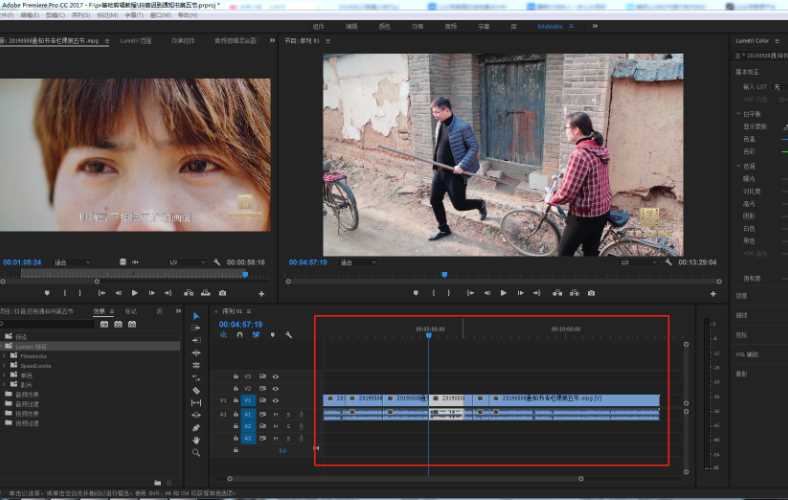Image resolution: width=788 pixels, height=500 pixels.
Task: Toggle the V3 track lock
Action: [236, 376]
